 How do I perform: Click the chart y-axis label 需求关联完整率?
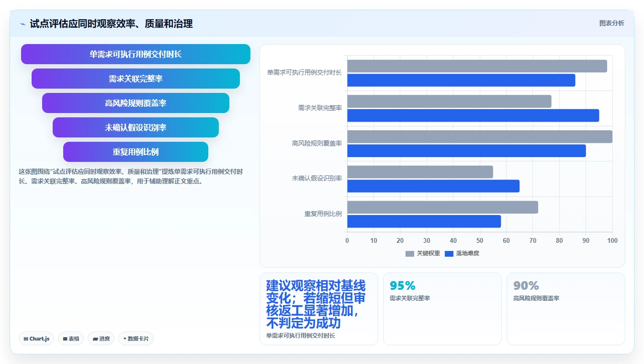(320, 108)
